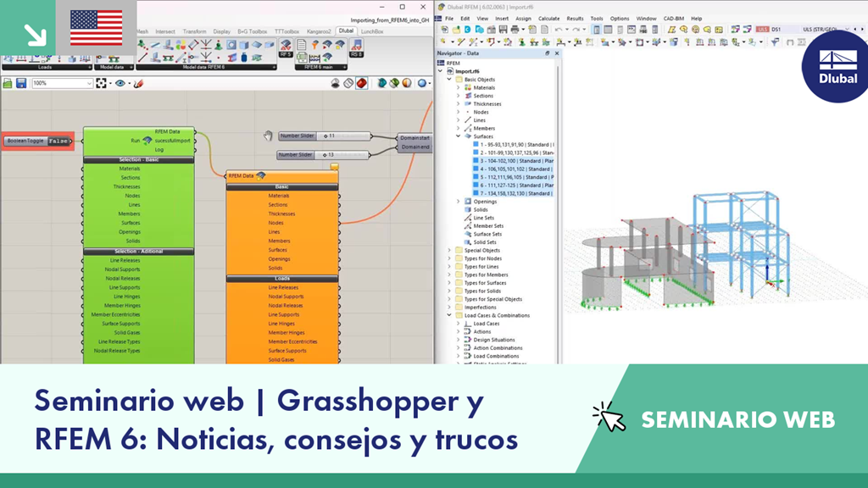Open the File menu in RFEM
Image resolution: width=868 pixels, height=488 pixels.
coord(449,19)
